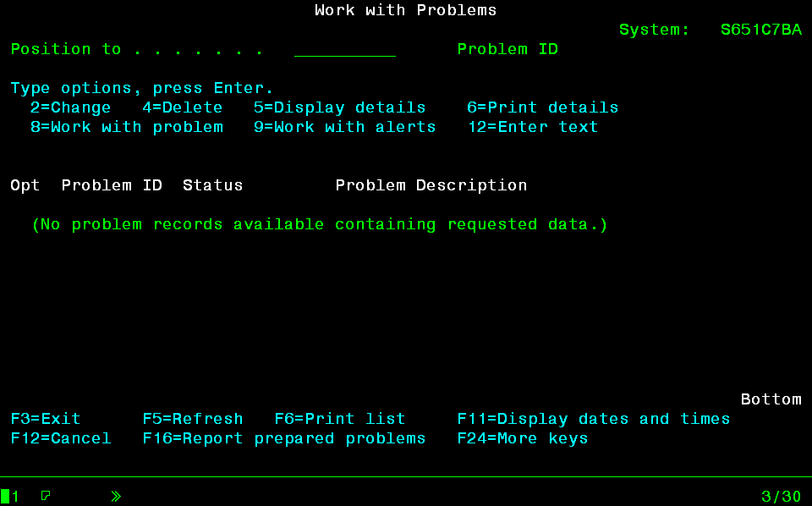
Task: Select F5=Refresh at the bottom
Action: 193,419
